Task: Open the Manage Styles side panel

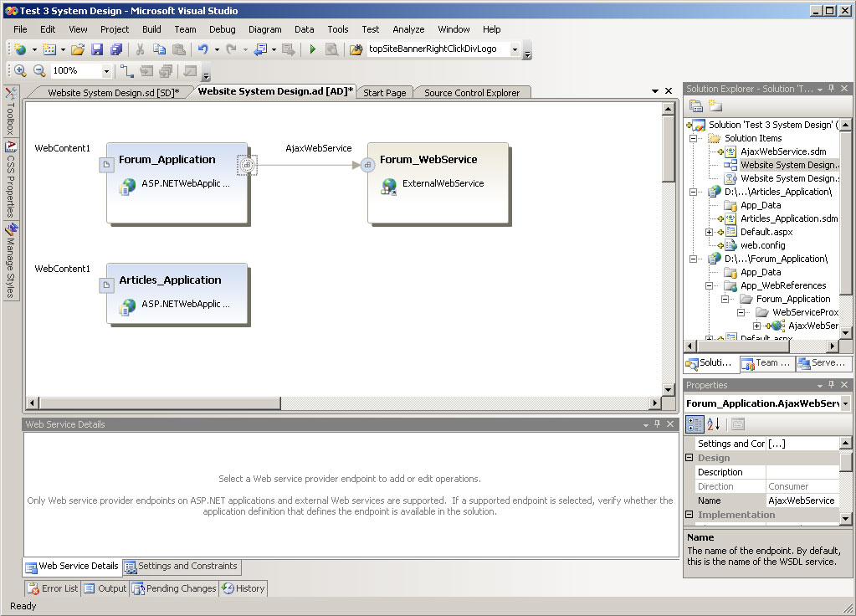Action: coord(12,260)
